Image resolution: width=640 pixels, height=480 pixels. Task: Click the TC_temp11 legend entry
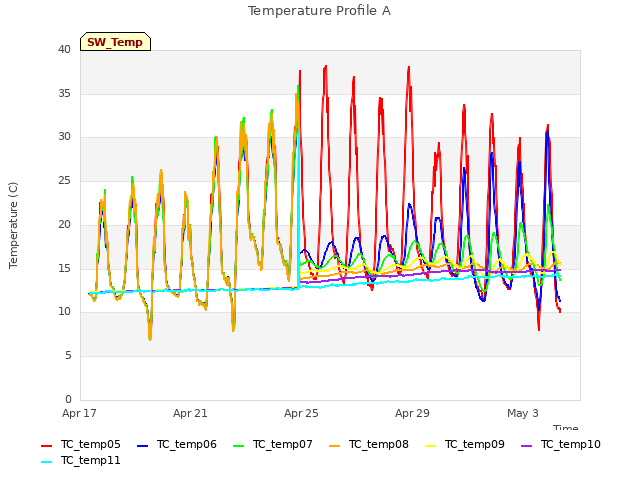(x=81, y=461)
